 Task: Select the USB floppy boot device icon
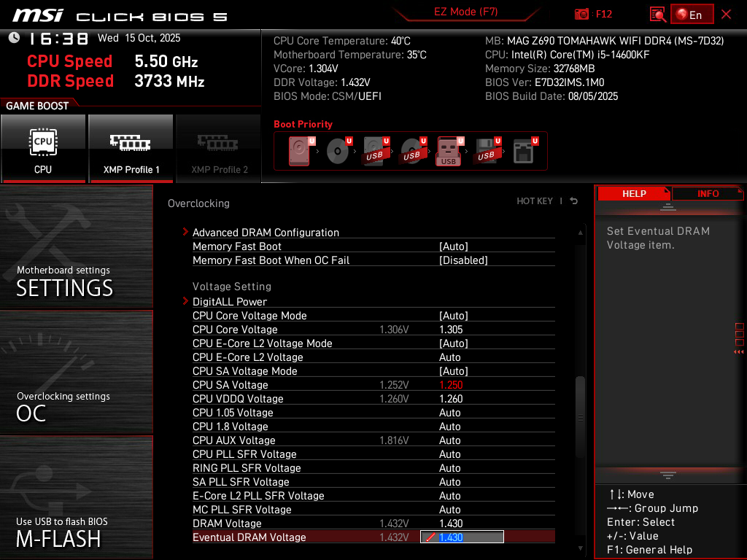[x=487, y=151]
